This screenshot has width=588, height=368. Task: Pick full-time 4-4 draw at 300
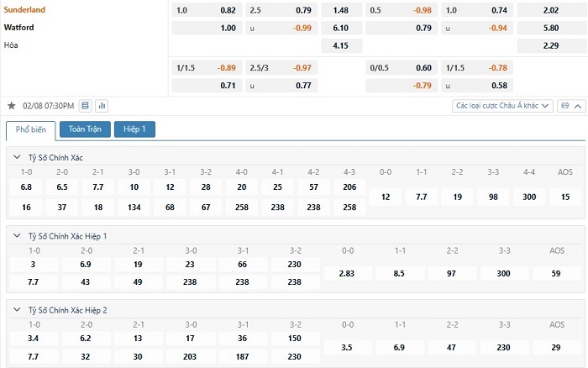529,197
